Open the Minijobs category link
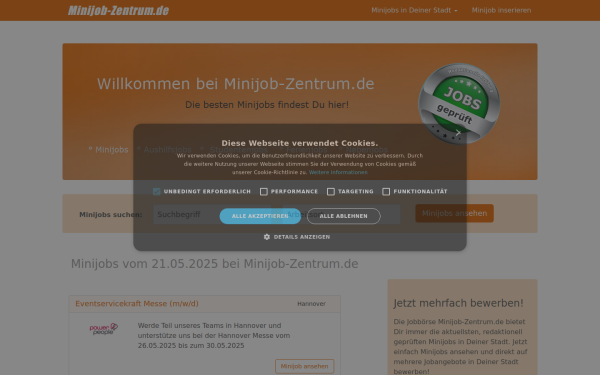The image size is (600, 375). tap(112, 150)
